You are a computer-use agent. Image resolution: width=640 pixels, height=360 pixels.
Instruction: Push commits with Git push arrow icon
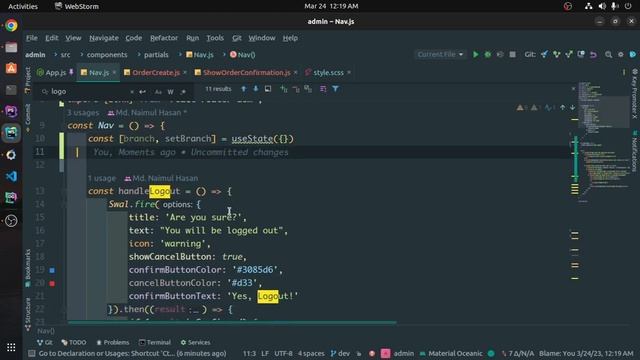pos(569,54)
